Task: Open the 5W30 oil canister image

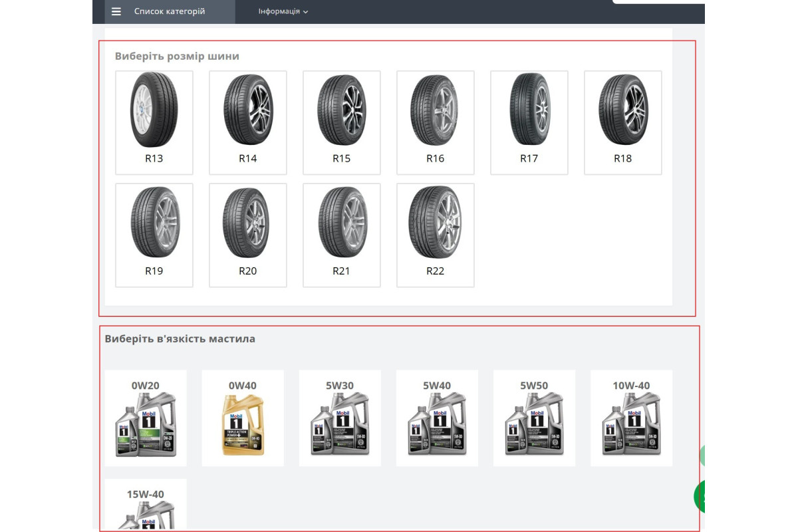Action: click(340, 426)
